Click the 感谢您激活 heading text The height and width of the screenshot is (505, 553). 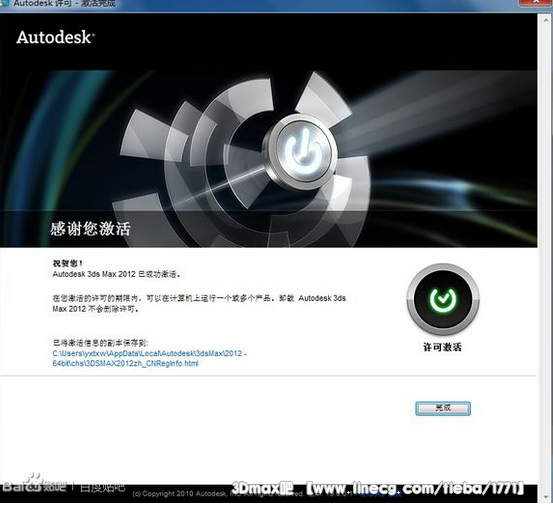click(x=91, y=229)
